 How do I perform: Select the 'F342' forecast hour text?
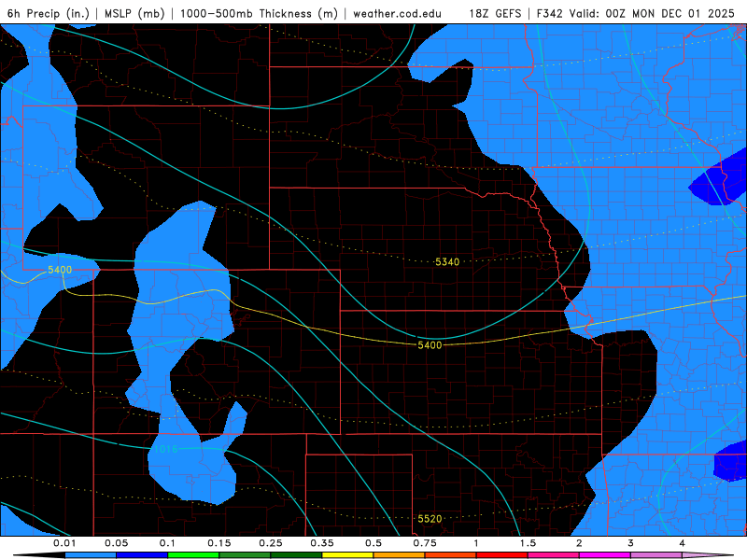pyautogui.click(x=550, y=13)
